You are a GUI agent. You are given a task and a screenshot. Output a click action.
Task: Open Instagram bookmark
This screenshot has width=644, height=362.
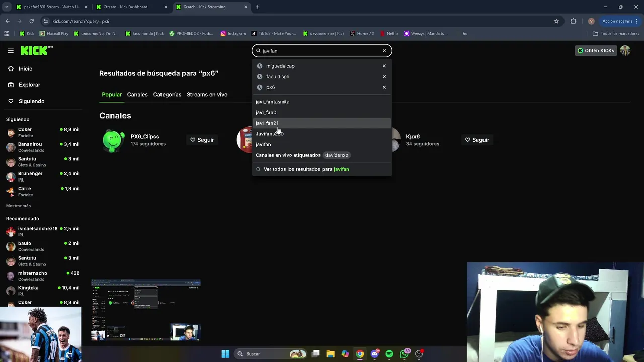point(233,34)
